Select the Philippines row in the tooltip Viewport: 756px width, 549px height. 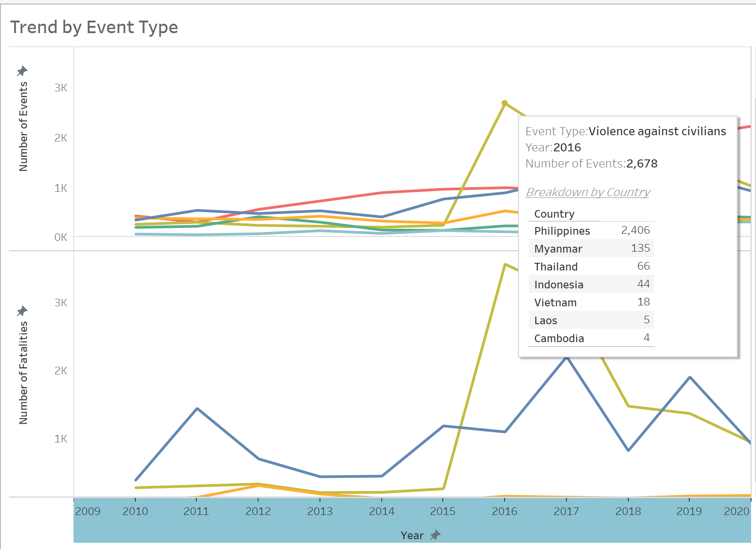coord(591,231)
